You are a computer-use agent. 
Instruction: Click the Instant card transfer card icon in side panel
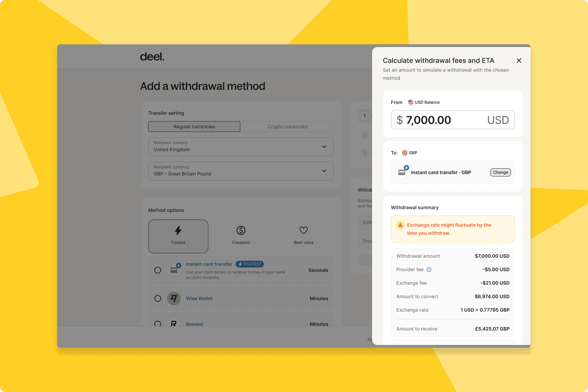click(x=402, y=172)
